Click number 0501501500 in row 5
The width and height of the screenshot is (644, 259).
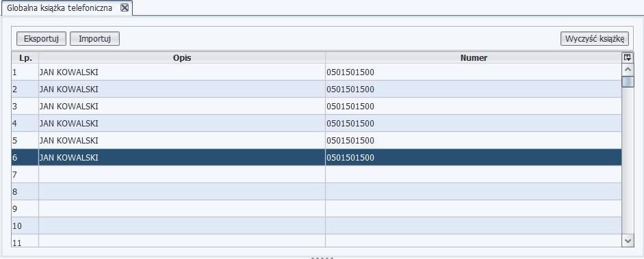click(351, 141)
